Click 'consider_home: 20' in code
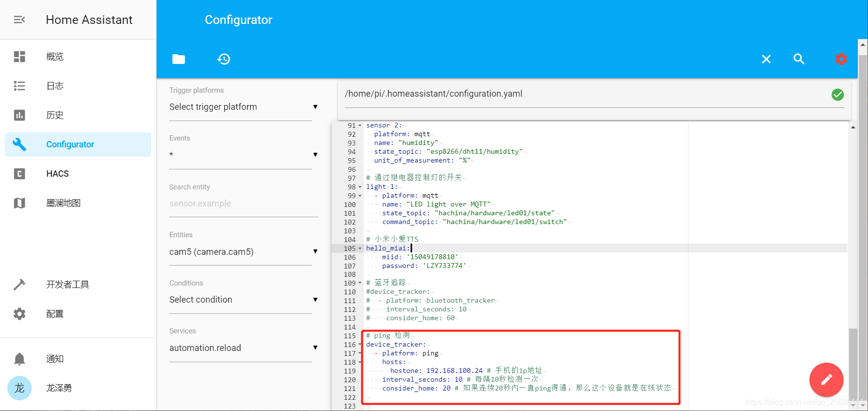The image size is (868, 411). tap(416, 389)
